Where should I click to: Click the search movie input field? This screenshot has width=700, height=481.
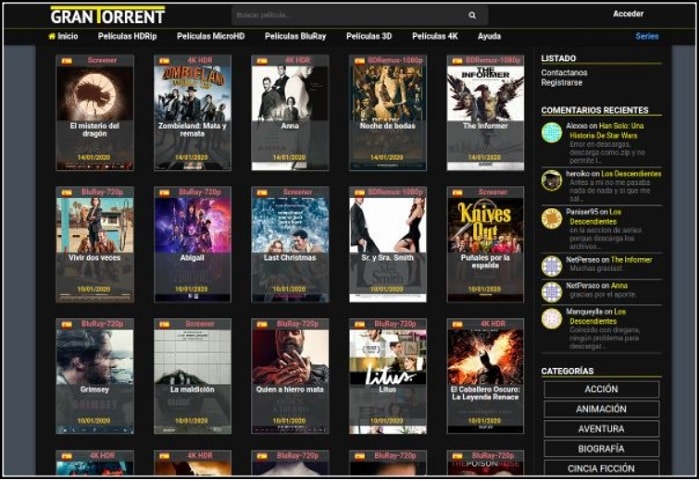(360, 15)
